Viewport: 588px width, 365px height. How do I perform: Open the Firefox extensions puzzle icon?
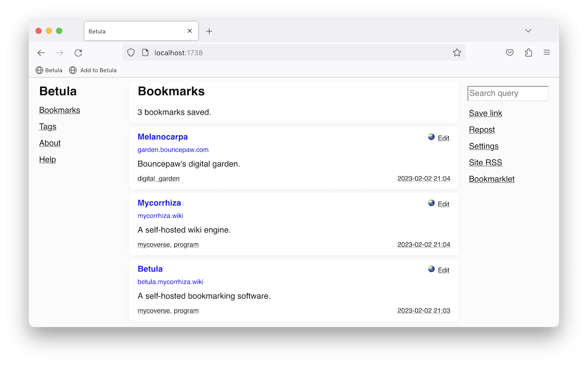tap(528, 53)
